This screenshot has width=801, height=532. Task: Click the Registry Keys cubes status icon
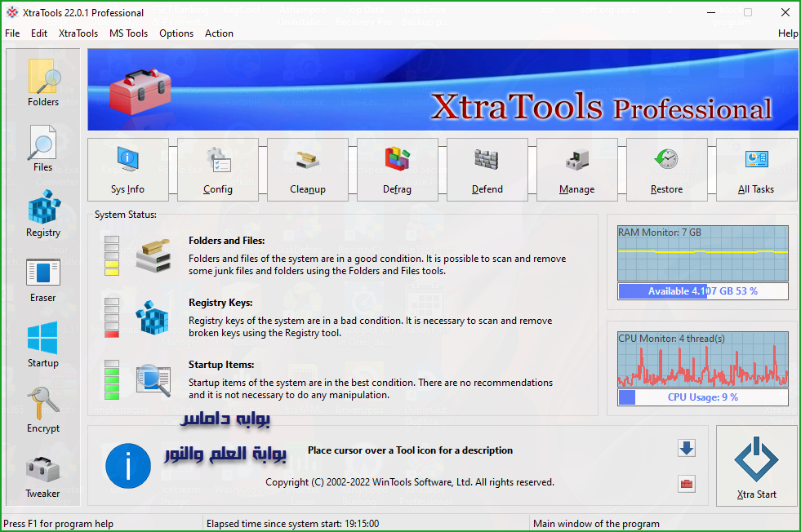click(152, 317)
